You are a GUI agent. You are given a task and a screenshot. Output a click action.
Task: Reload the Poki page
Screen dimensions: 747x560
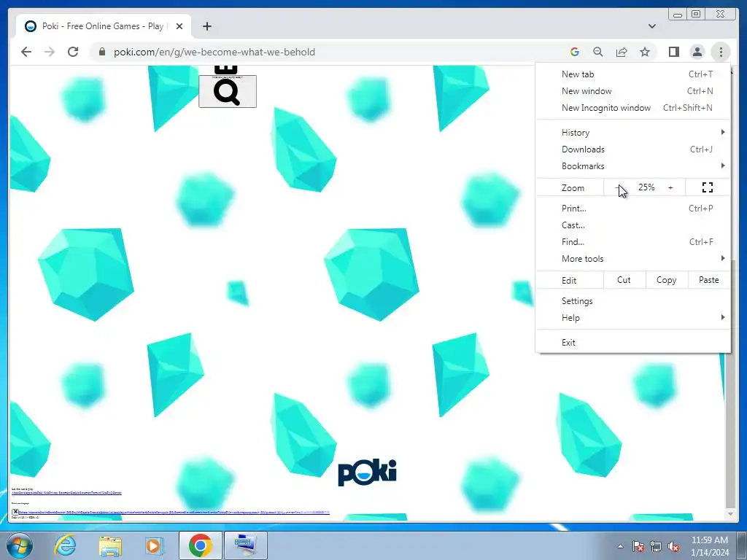coord(73,52)
